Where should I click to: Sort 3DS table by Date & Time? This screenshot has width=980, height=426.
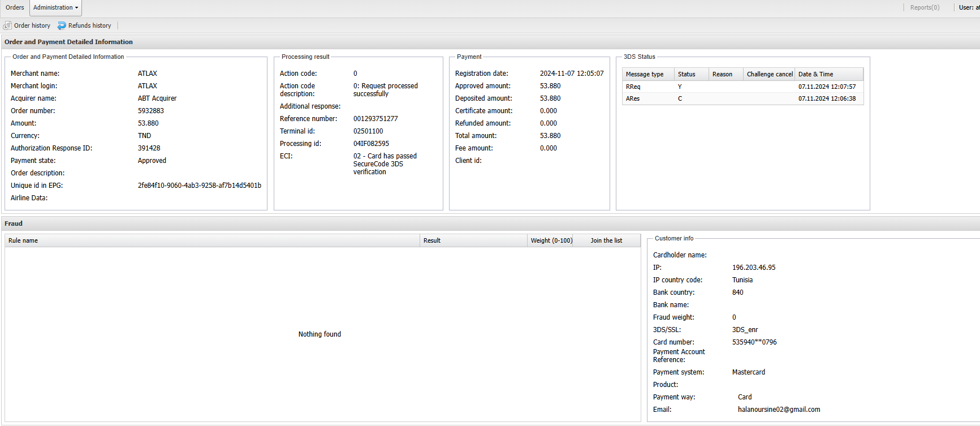click(815, 74)
